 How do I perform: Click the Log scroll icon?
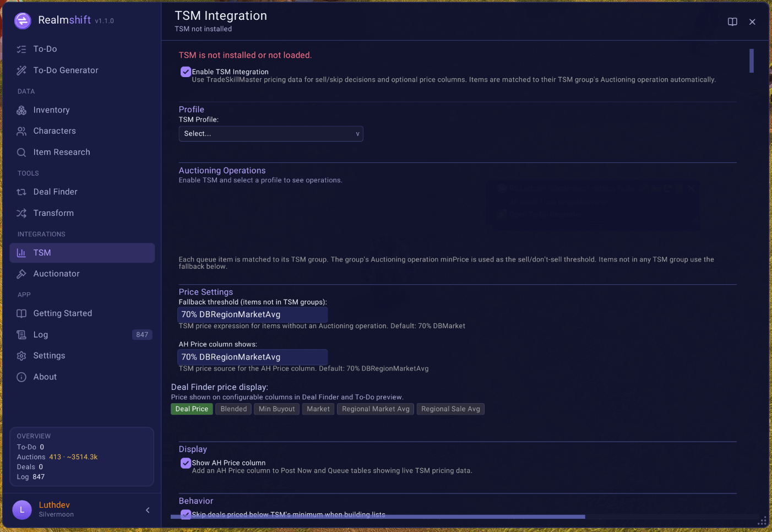coord(21,335)
